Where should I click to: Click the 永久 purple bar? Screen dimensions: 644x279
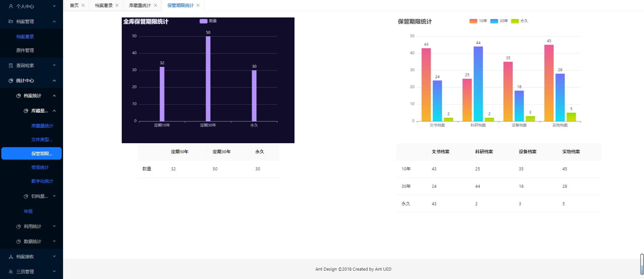pos(254,96)
